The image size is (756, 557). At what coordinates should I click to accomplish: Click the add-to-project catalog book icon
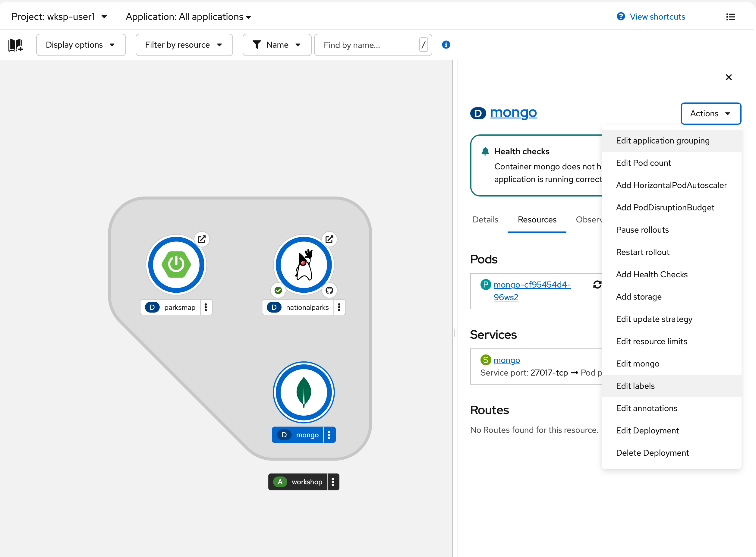click(x=15, y=45)
